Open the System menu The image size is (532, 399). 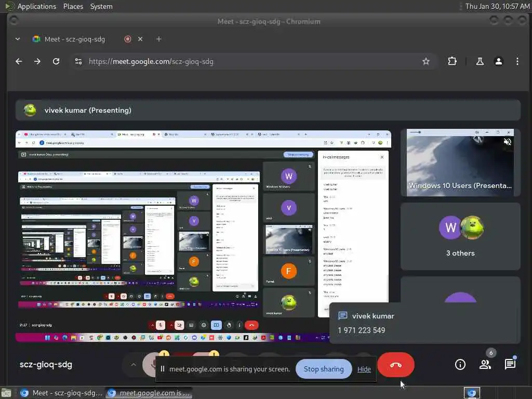[101, 6]
